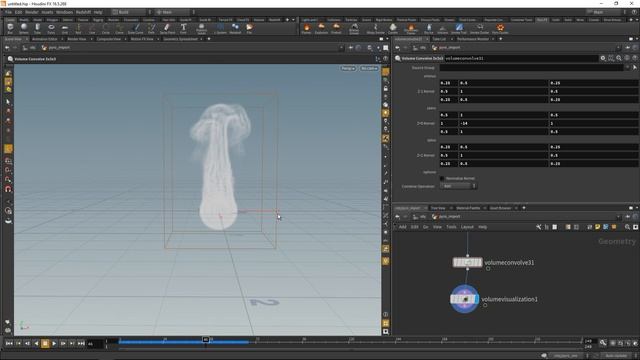Switch to the Tree View tab
Image resolution: width=640 pixels, height=360 pixels.
pos(438,208)
